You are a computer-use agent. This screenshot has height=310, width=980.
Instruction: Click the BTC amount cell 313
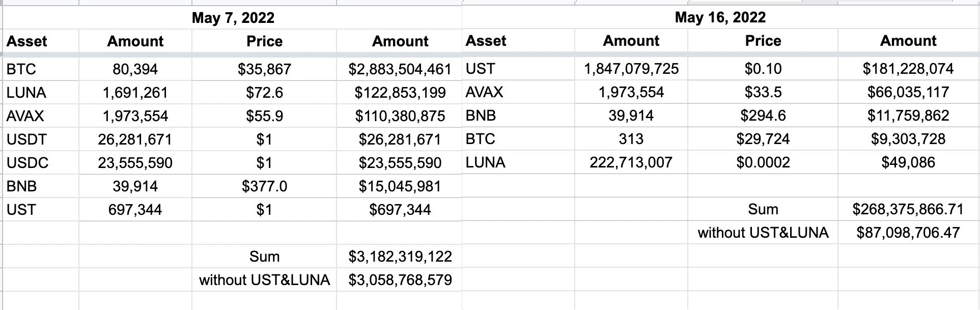[631, 139]
